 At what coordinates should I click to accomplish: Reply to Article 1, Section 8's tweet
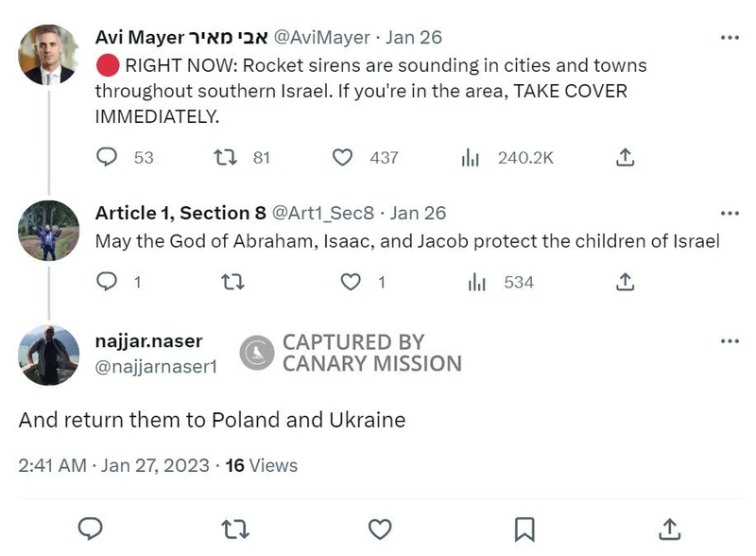pos(108,281)
